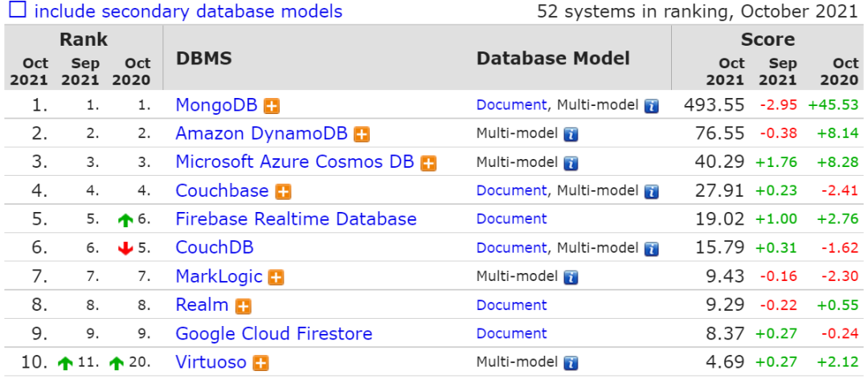Click the MarkLogic DBMS name

click(x=219, y=277)
